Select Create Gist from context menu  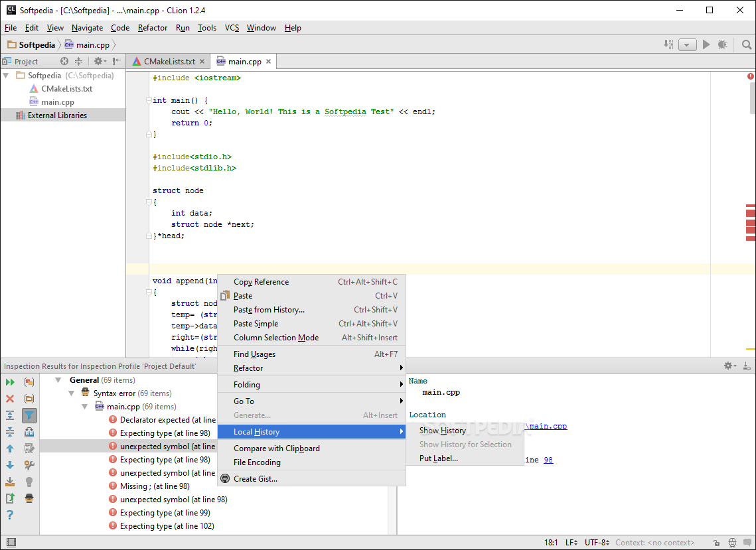coord(311,478)
